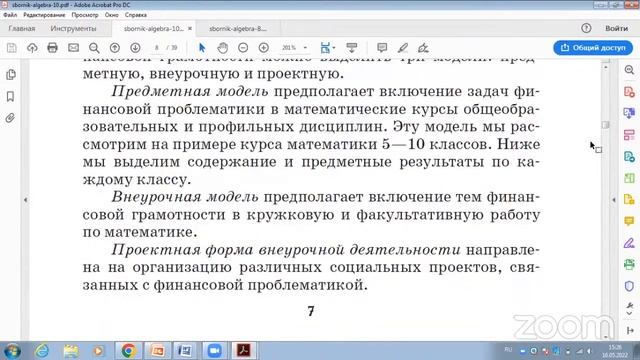This screenshot has width=640, height=360.
Task: Open Zoom app from taskbar
Action: pyautogui.click(x=214, y=351)
